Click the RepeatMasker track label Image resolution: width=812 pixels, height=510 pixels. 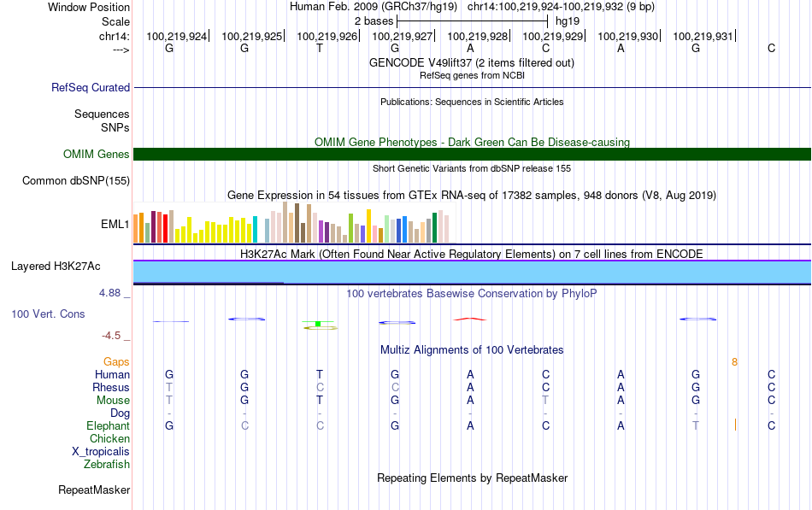pos(94,489)
